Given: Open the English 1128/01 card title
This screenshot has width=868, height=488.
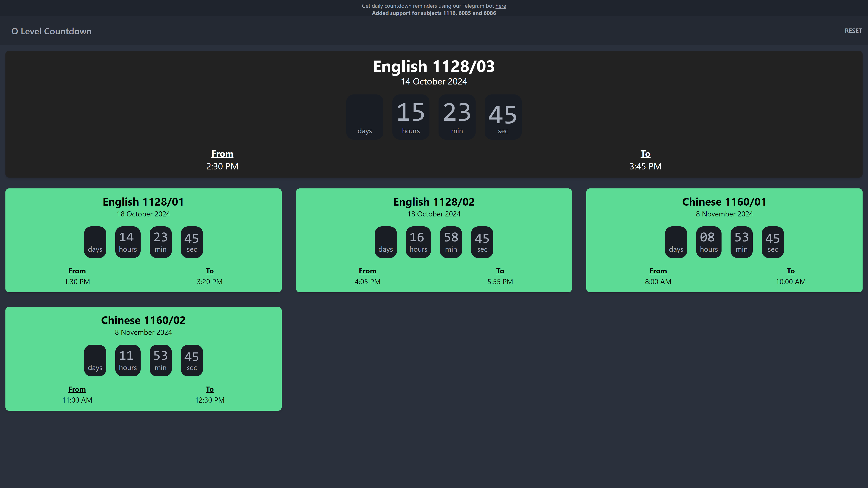Looking at the screenshot, I should (143, 202).
